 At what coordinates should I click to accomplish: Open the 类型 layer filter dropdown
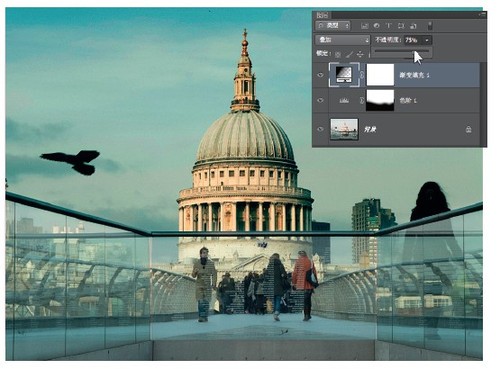click(333, 26)
